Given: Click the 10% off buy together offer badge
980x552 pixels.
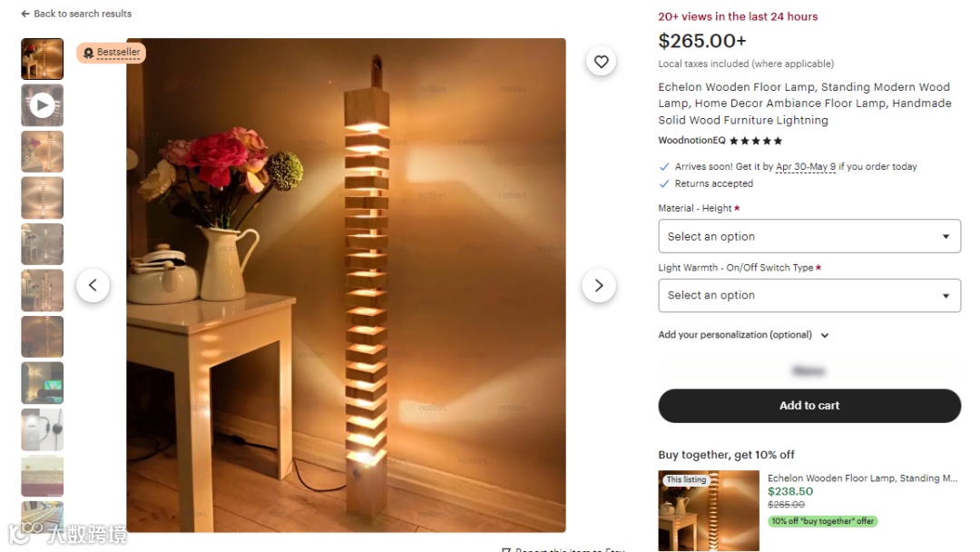Looking at the screenshot, I should click(822, 521).
